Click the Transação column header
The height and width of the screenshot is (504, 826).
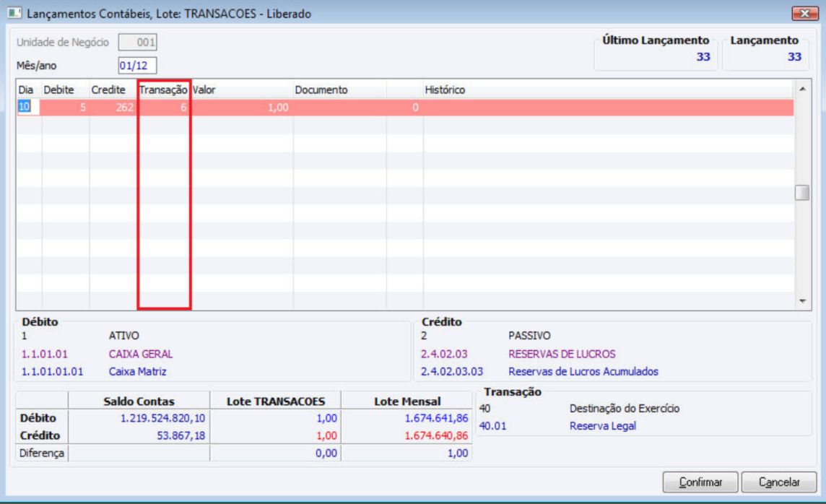[x=163, y=90]
